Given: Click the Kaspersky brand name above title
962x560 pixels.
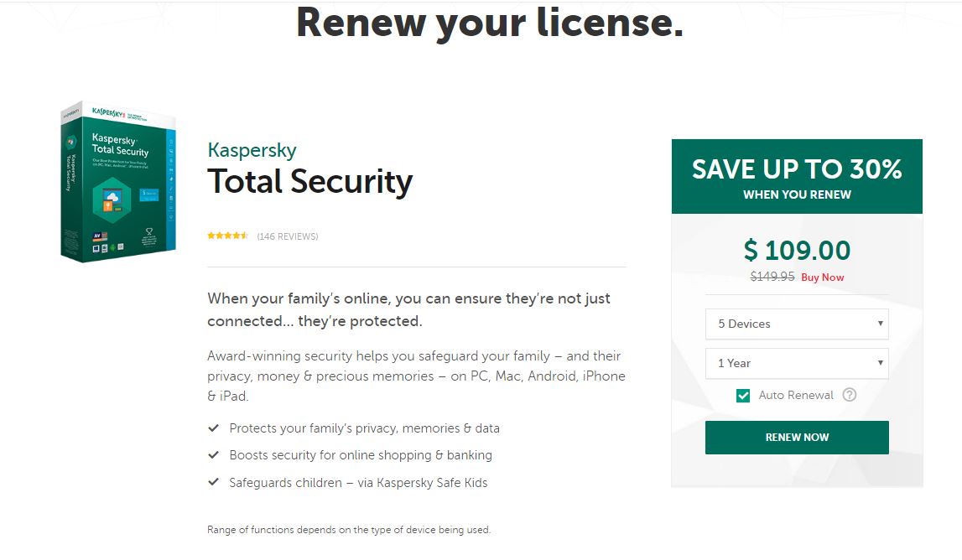Looking at the screenshot, I should click(252, 151).
